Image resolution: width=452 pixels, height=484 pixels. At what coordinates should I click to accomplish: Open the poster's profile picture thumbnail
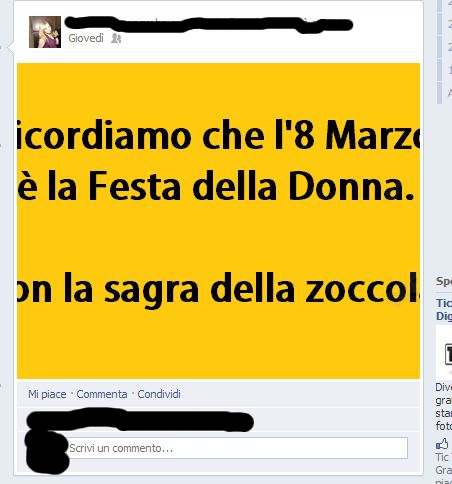coord(45,32)
